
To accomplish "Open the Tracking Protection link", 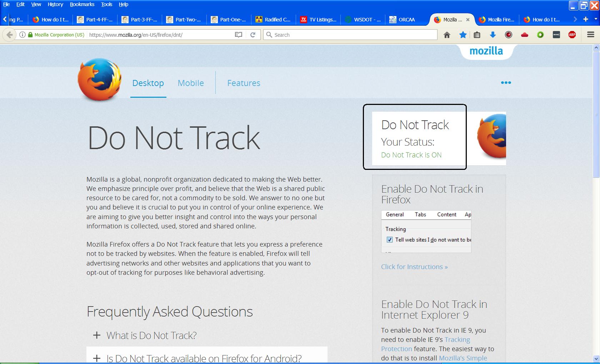I will pos(426,344).
